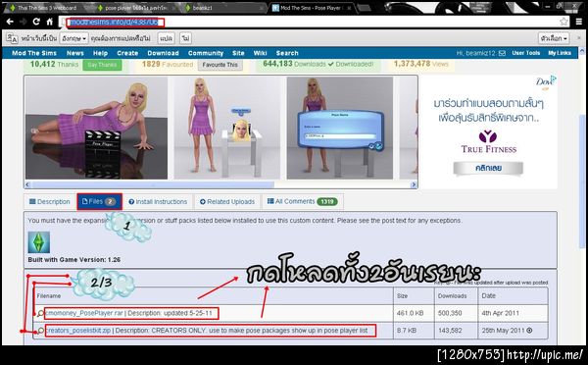This screenshot has height=365, width=588.
Task: Click the gallery scroll left arrow
Action: pos(27,184)
